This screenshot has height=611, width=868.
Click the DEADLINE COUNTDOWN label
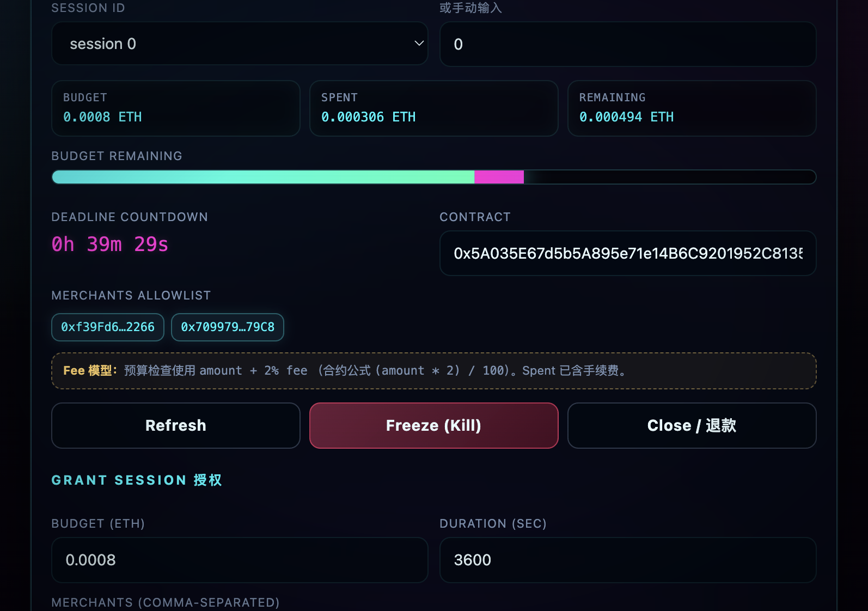point(130,217)
